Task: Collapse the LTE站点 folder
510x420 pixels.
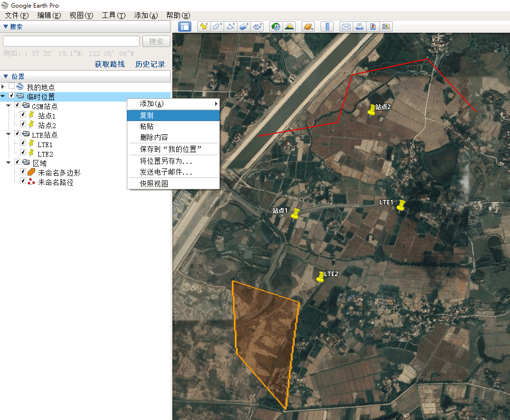Action: point(9,134)
